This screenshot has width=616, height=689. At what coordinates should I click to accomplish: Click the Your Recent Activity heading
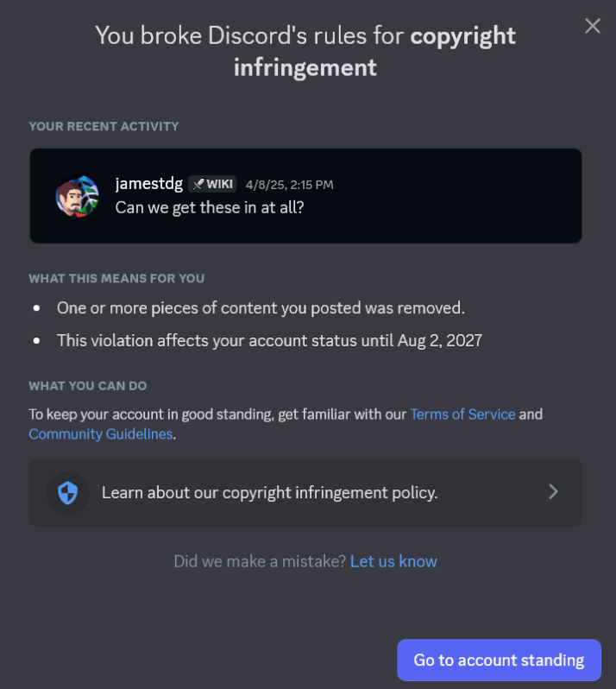[x=104, y=127]
